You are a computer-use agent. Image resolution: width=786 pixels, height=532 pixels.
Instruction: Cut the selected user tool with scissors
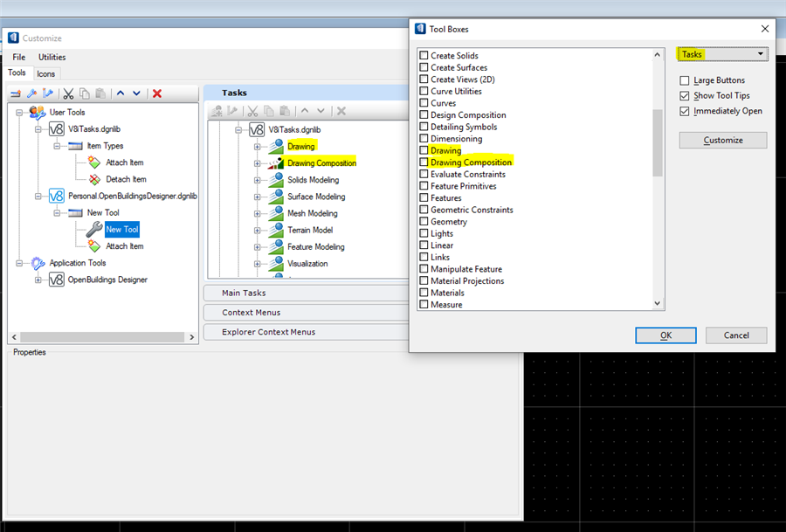coord(69,93)
